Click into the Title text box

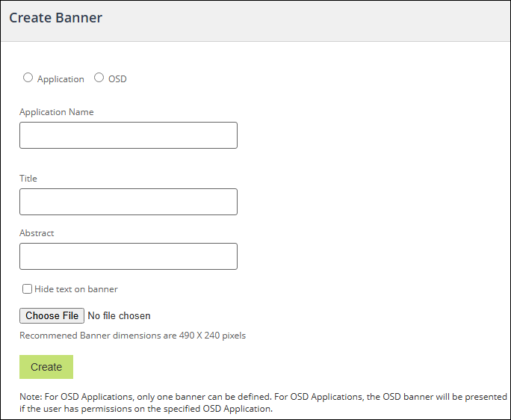pos(128,202)
